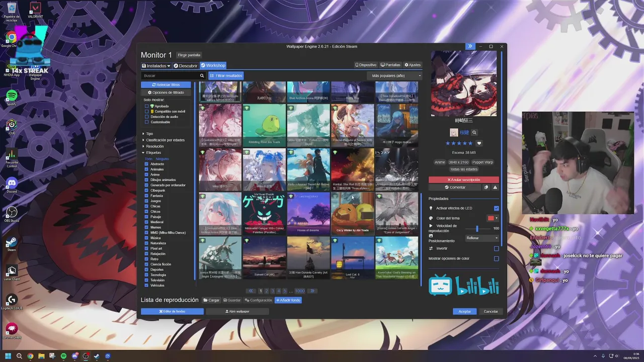Click Opciones de filtrado button
The width and height of the screenshot is (644, 362).
[166, 93]
